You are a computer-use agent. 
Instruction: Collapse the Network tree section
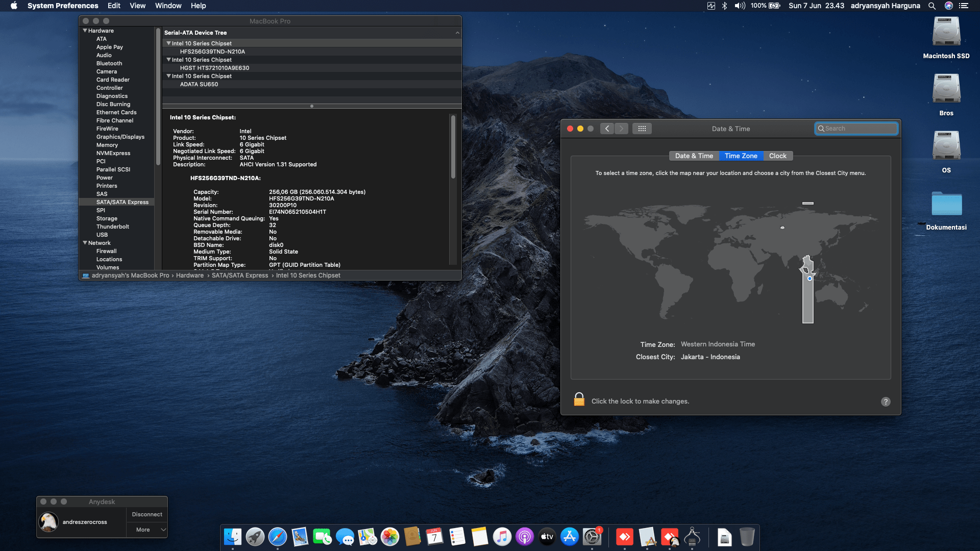point(85,243)
